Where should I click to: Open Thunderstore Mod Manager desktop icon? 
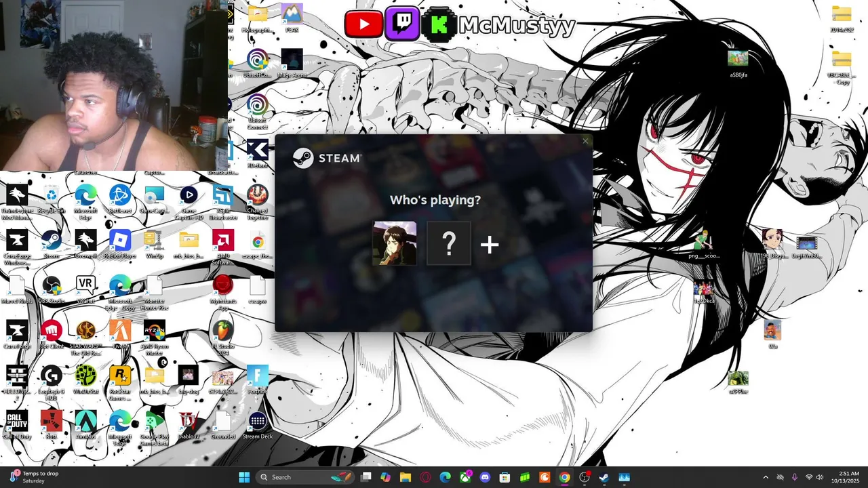click(x=17, y=202)
